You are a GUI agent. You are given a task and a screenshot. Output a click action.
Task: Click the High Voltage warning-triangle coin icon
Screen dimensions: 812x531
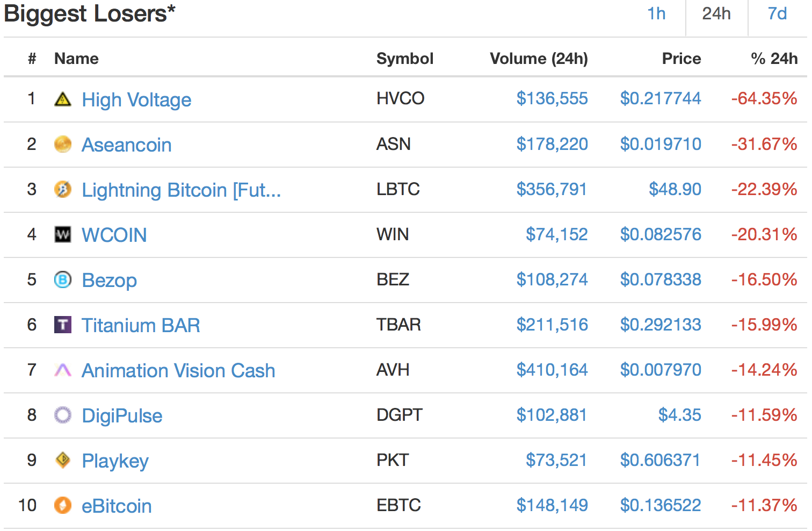coord(63,99)
